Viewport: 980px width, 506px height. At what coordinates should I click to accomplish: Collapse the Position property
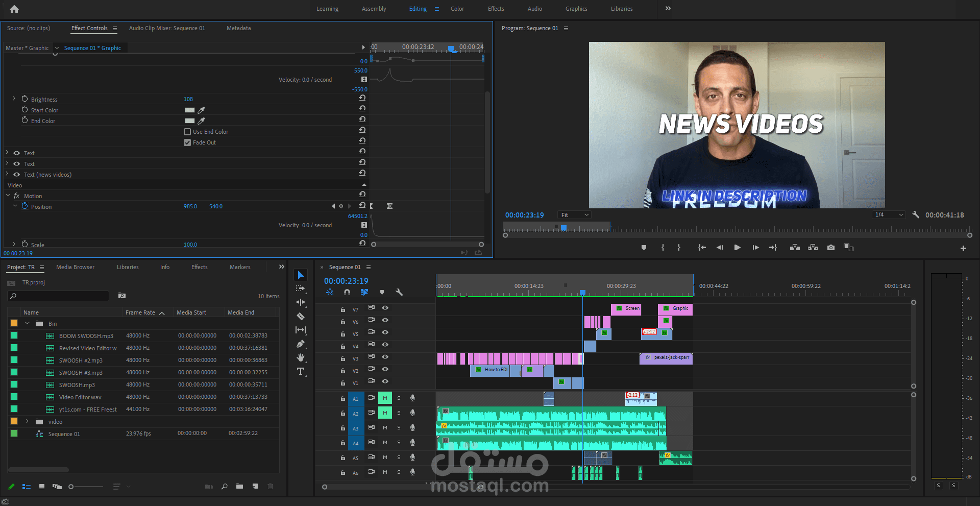[x=15, y=206]
